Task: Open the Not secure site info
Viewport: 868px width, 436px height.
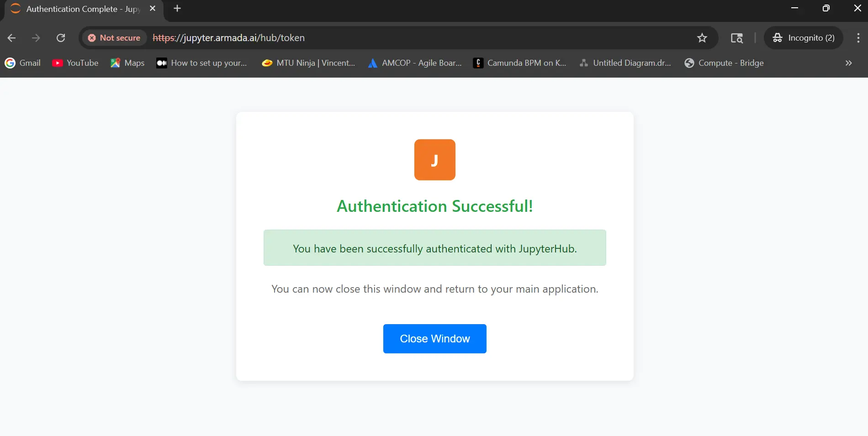Action: pos(115,38)
